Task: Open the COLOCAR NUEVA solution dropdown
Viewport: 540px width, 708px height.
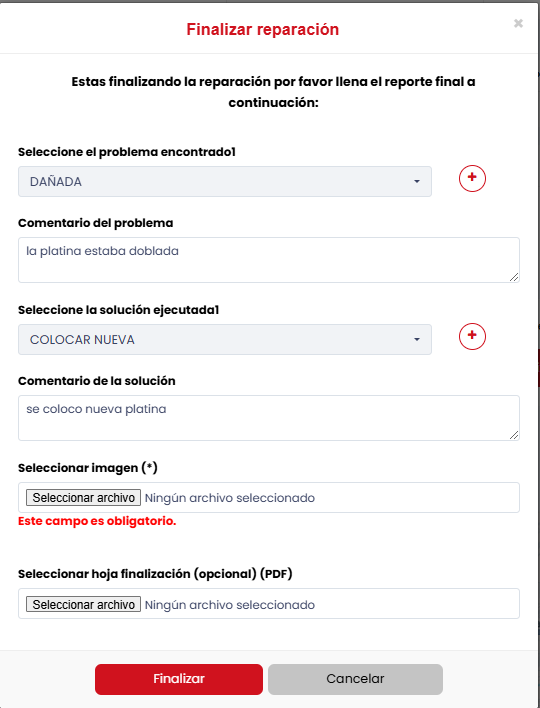Action: pyautogui.click(x=225, y=340)
